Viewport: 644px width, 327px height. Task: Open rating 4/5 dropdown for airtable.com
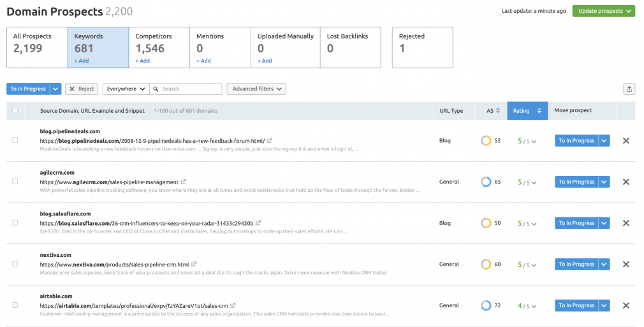[527, 305]
